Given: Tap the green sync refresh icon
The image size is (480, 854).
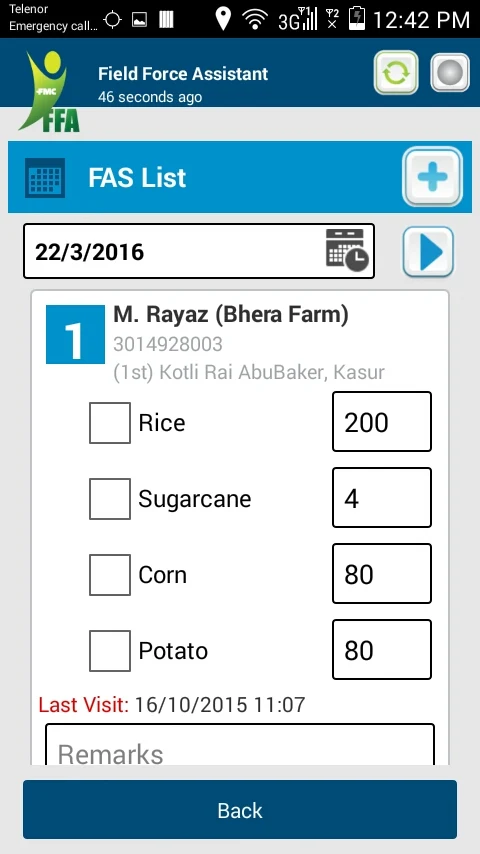Looking at the screenshot, I should coord(396,72).
